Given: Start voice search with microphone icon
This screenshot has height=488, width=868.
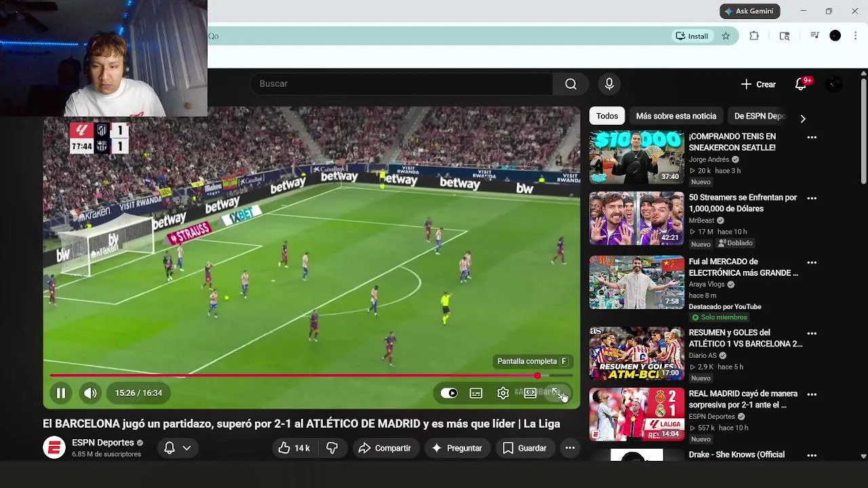Looking at the screenshot, I should (x=609, y=84).
